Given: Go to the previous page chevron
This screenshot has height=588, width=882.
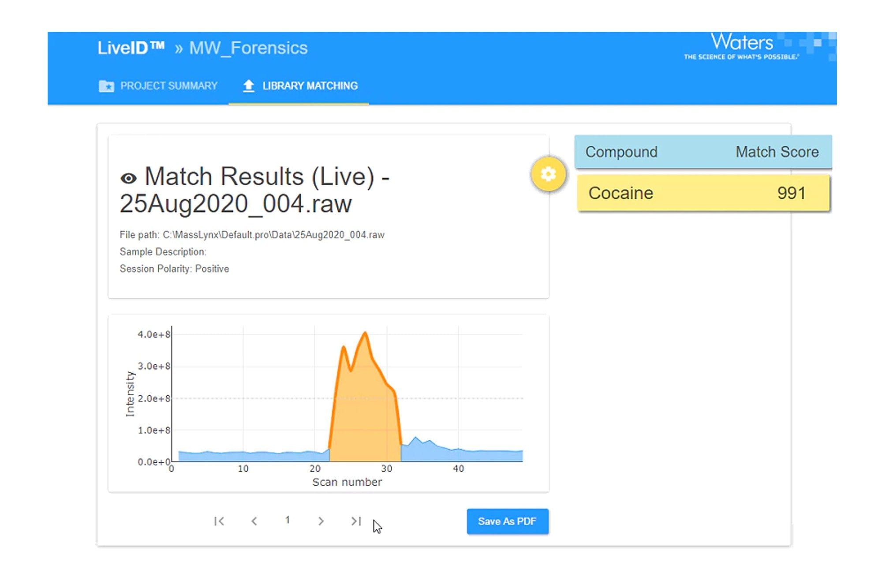Looking at the screenshot, I should [x=254, y=521].
